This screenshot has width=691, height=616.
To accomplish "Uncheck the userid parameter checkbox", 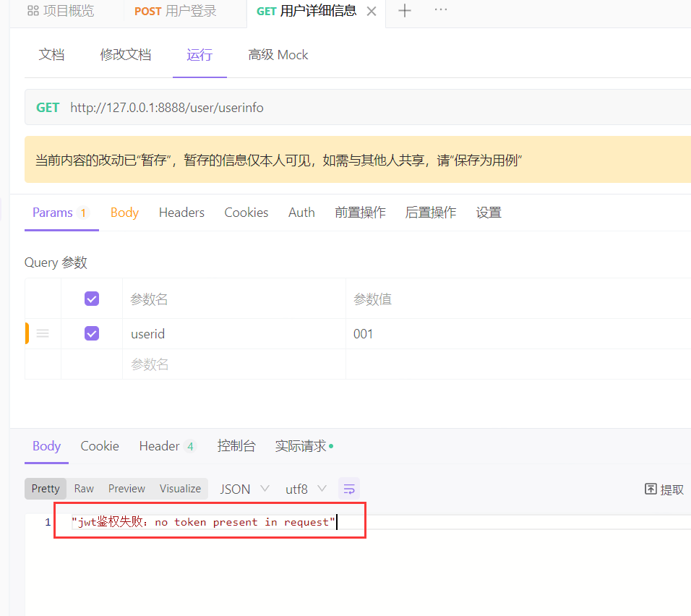I will coord(90,333).
